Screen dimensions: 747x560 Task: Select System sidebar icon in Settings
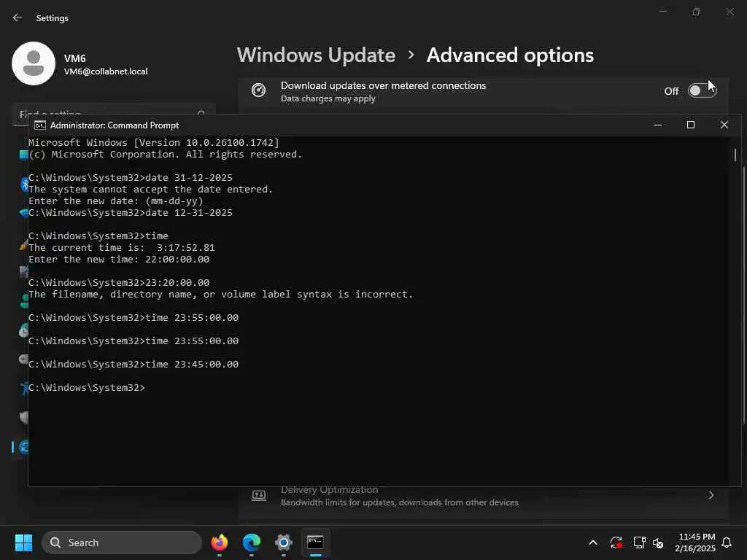[x=23, y=155]
